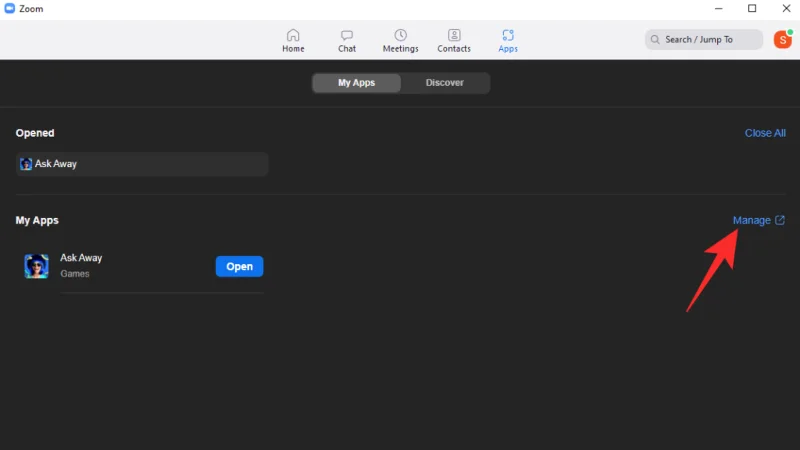Screen dimensions: 800x450
Task: Click the Ask Away label in Opened list
Action: click(x=56, y=164)
